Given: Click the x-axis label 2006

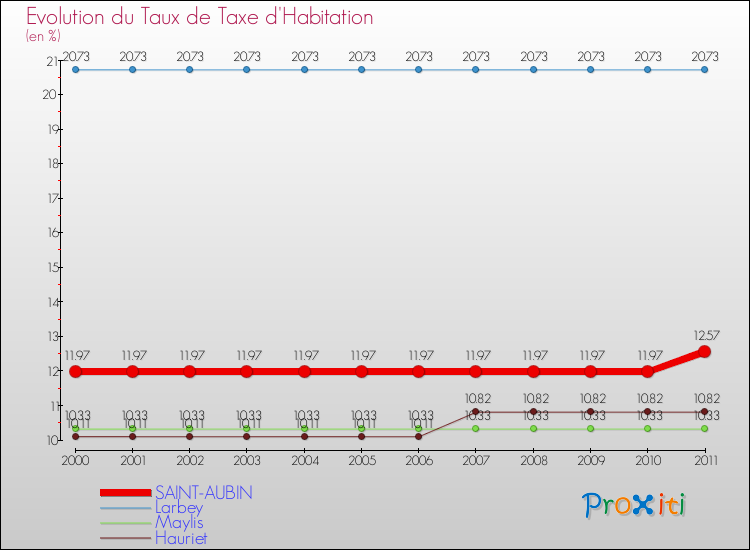Looking at the screenshot, I should [419, 460].
